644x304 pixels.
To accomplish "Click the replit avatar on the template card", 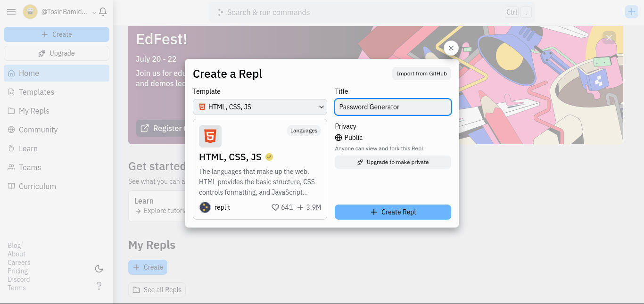I will coord(205,207).
